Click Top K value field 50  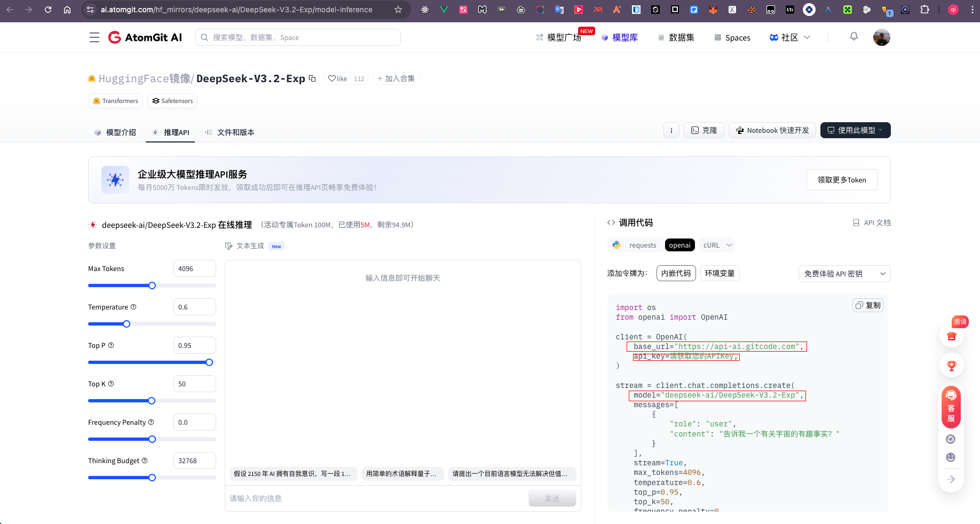pos(195,384)
